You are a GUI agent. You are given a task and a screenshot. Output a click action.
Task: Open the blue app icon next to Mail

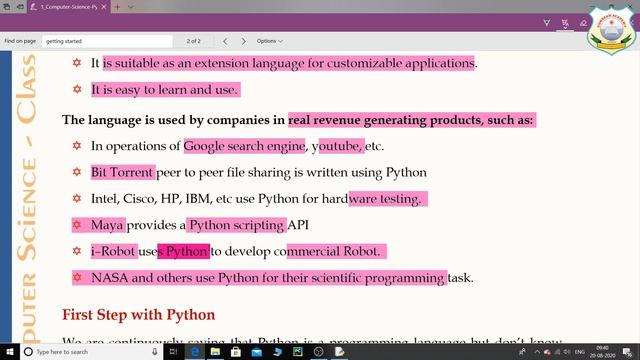pos(278,351)
